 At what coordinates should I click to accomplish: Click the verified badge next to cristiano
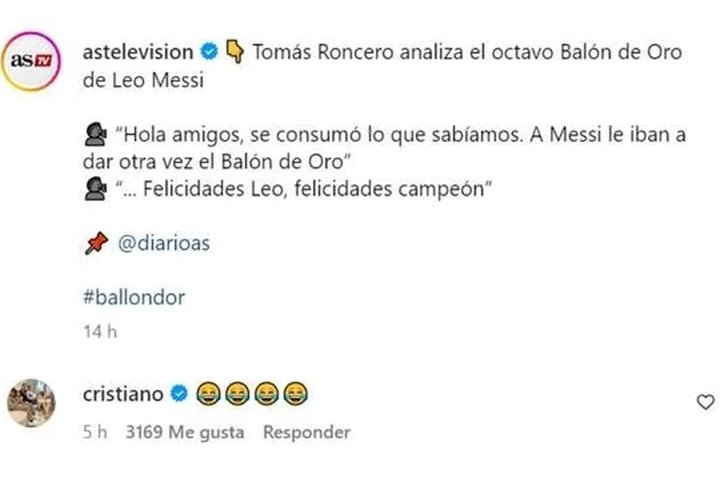pyautogui.click(x=179, y=394)
